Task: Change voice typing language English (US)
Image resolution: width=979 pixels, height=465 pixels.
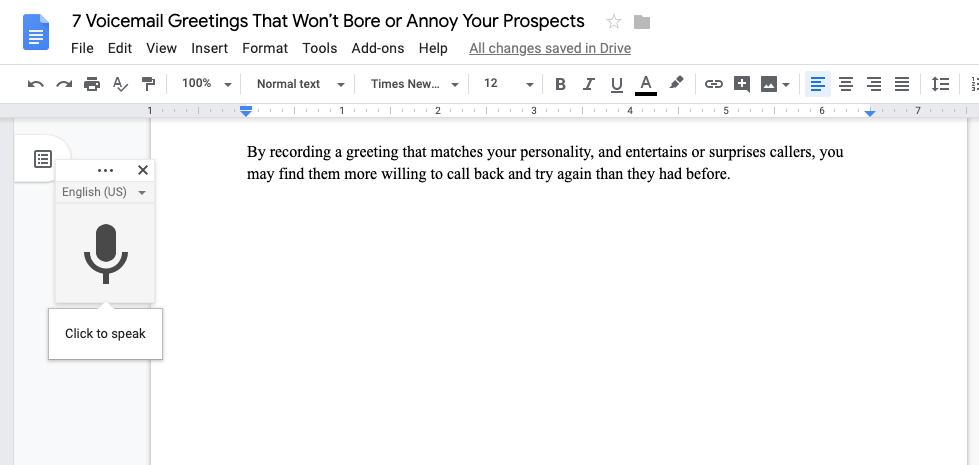Action: [104, 192]
